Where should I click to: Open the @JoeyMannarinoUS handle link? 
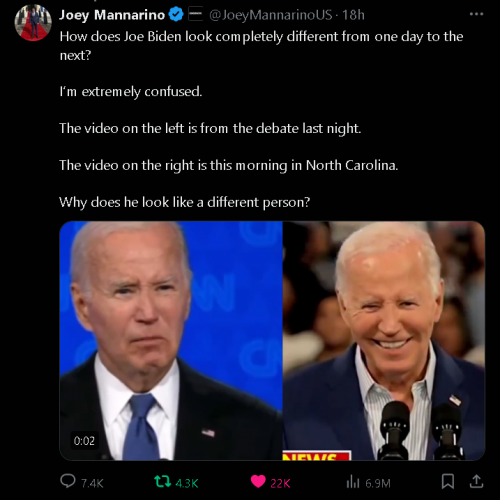tap(271, 15)
